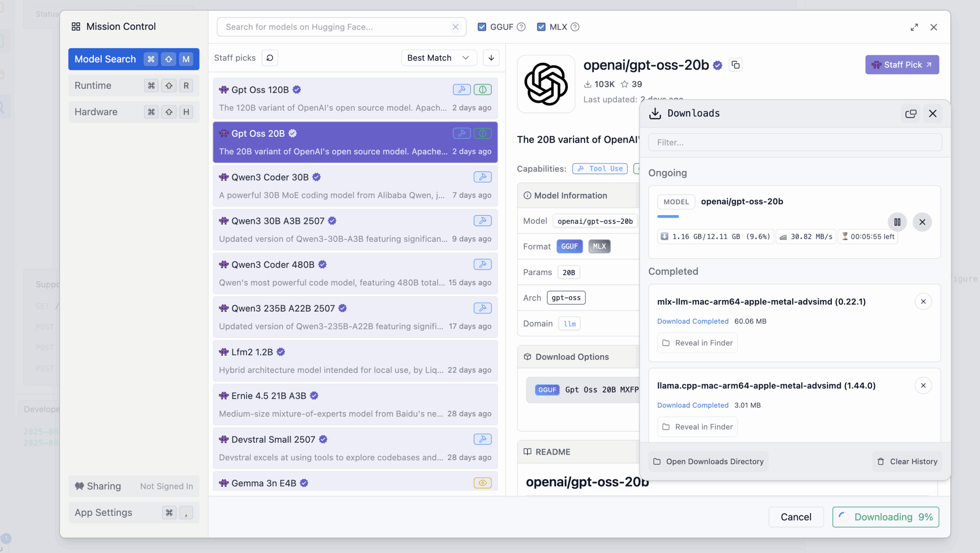The height and width of the screenshot is (553, 980).
Task: Click the GGUF help question icon
Action: pos(521,27)
